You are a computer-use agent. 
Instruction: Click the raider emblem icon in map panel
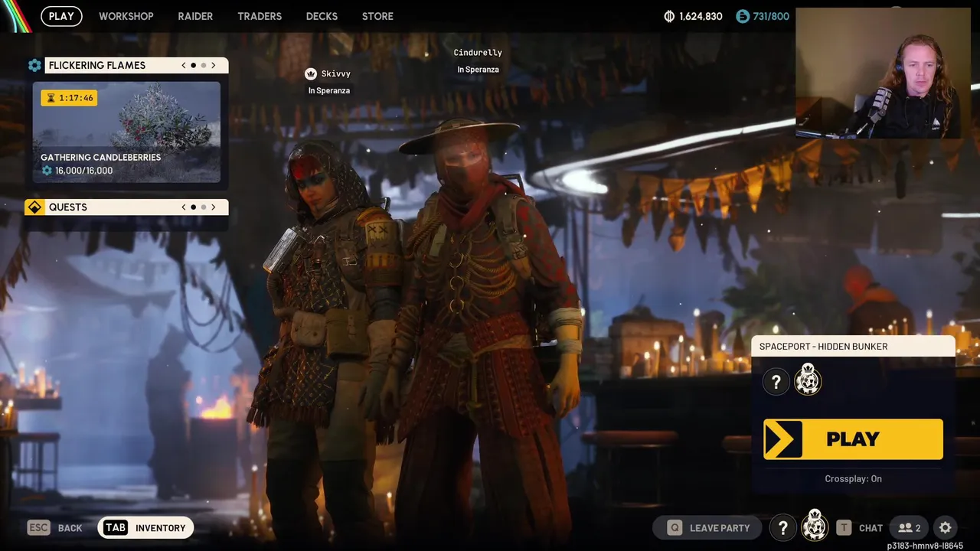[x=808, y=380]
